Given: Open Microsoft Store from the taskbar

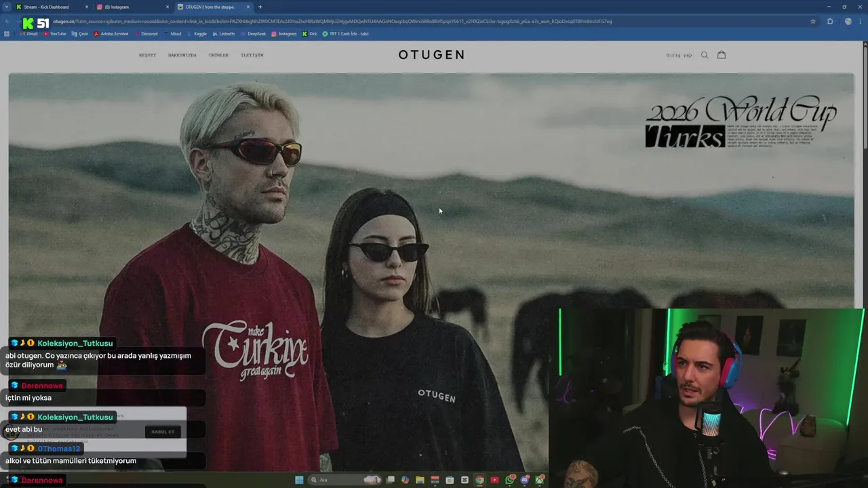Looking at the screenshot, I should click(x=450, y=480).
